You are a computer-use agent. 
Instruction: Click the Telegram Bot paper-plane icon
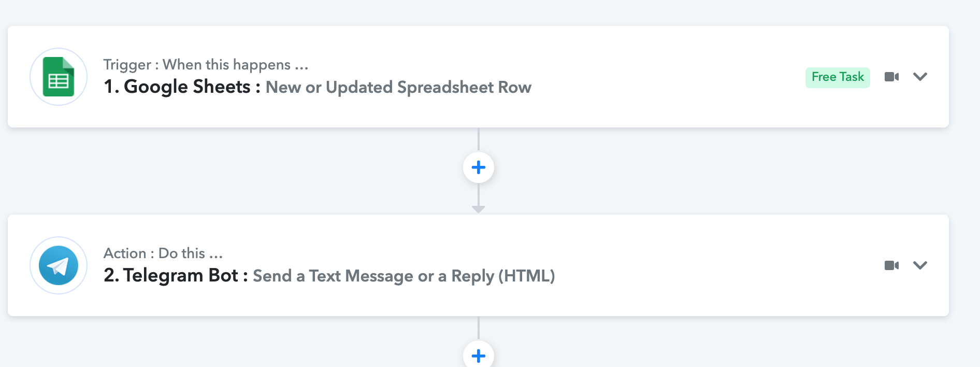click(59, 265)
